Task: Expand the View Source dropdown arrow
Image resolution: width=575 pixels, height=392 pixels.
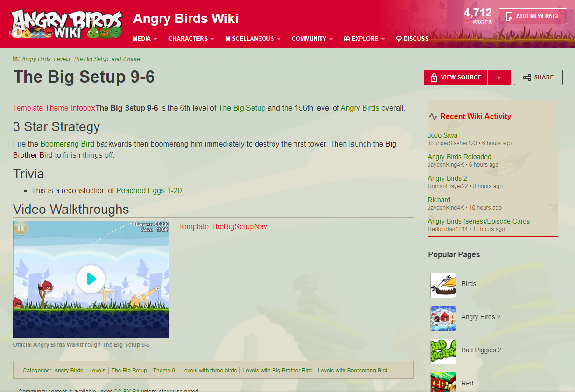Action: point(499,77)
